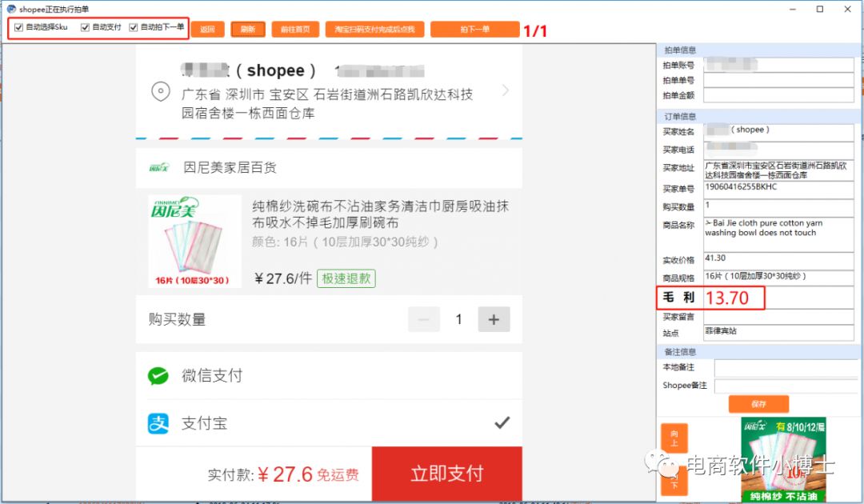The width and height of the screenshot is (864, 504).
Task: Click the 实收价格 field showing 41.30
Action: (778, 261)
